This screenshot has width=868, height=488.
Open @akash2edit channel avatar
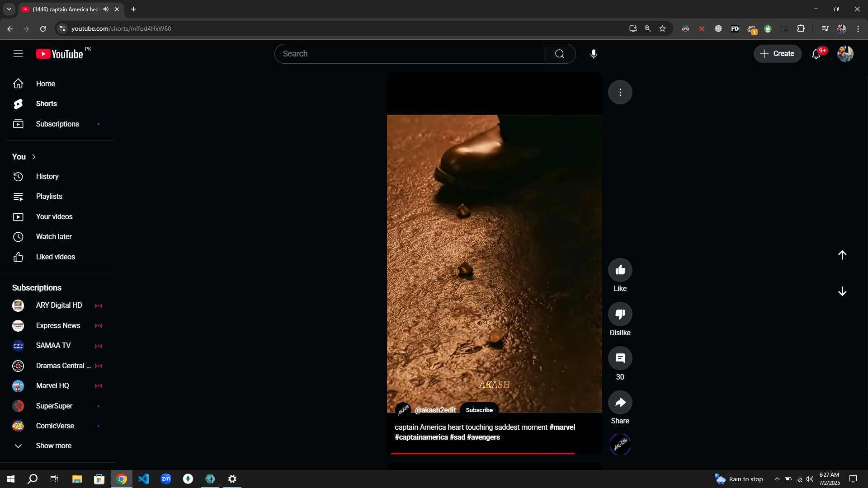tap(403, 410)
